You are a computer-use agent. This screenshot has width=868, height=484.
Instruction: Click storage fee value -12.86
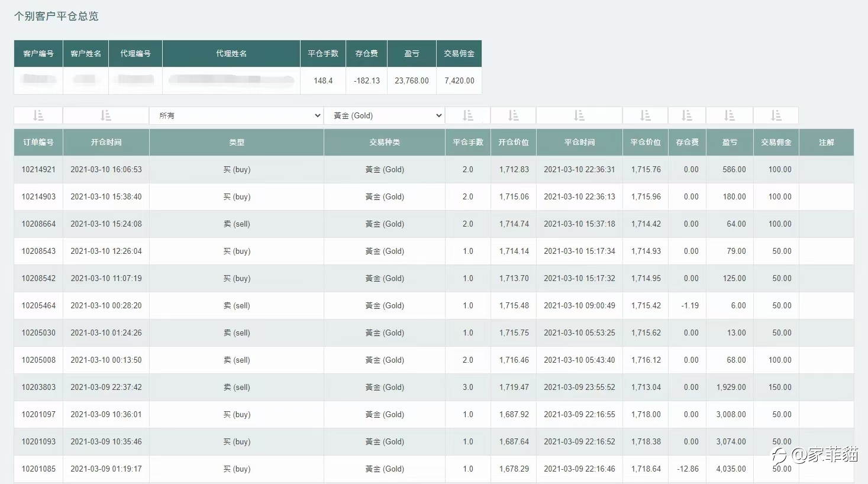pos(688,469)
